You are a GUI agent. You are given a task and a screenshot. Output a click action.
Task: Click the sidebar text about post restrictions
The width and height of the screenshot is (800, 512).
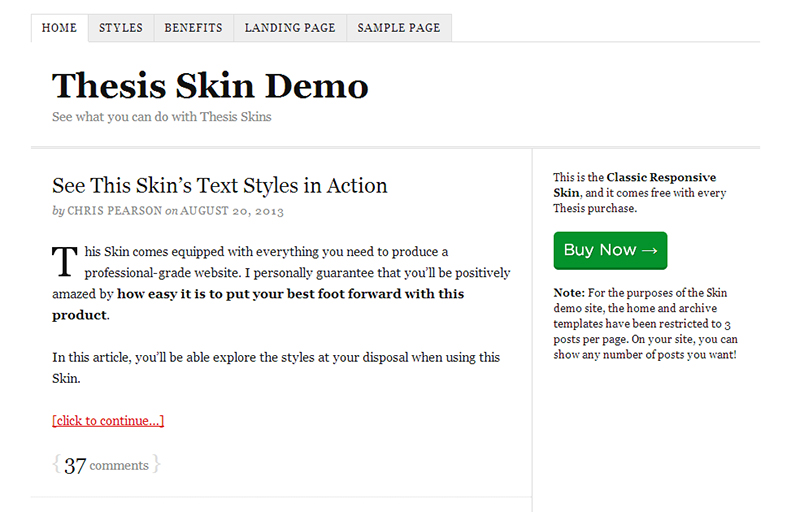(645, 324)
